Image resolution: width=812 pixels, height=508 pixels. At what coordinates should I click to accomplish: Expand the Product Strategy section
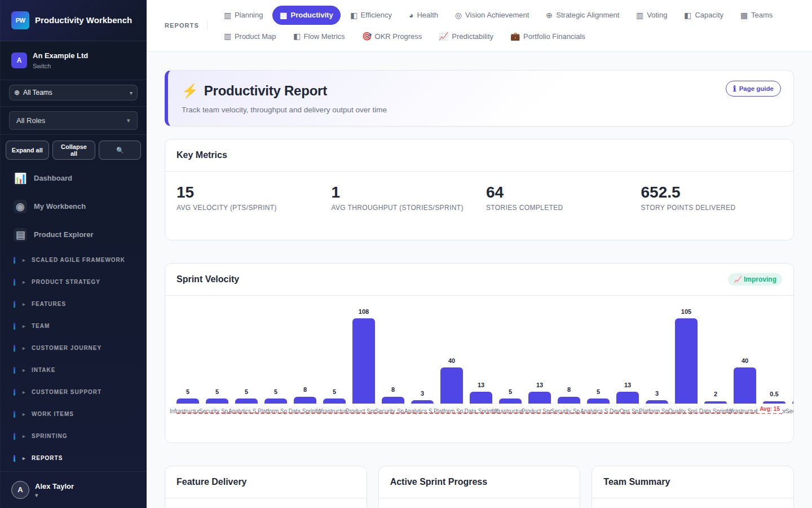pos(73,282)
